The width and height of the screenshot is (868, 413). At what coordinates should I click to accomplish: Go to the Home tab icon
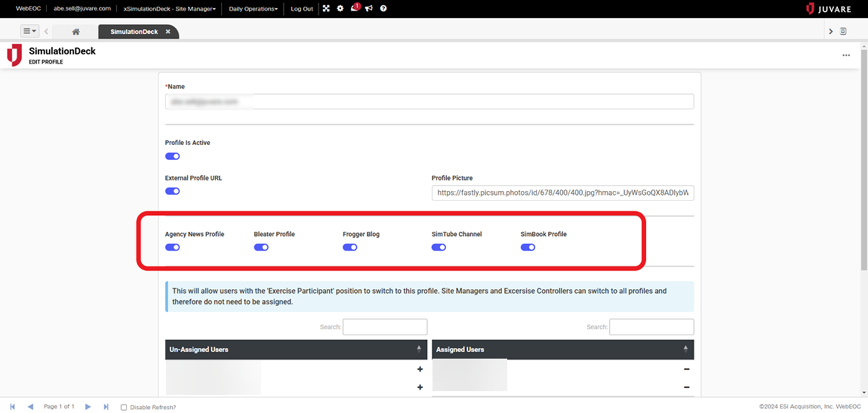click(x=76, y=32)
